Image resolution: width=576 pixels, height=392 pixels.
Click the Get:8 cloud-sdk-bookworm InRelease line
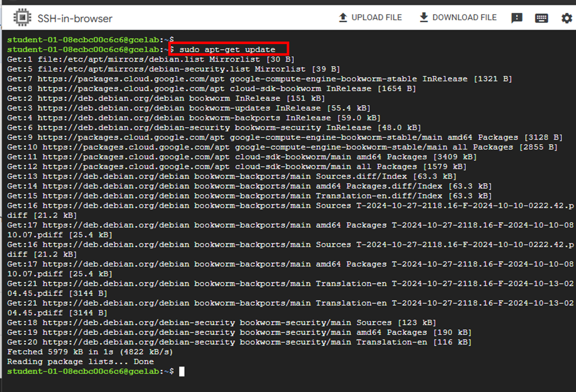(x=211, y=89)
